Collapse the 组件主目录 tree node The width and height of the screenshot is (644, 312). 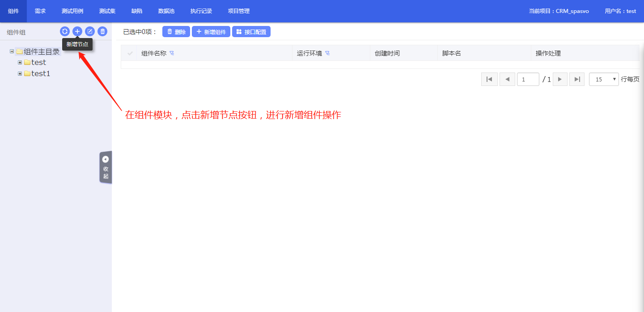pos(12,51)
